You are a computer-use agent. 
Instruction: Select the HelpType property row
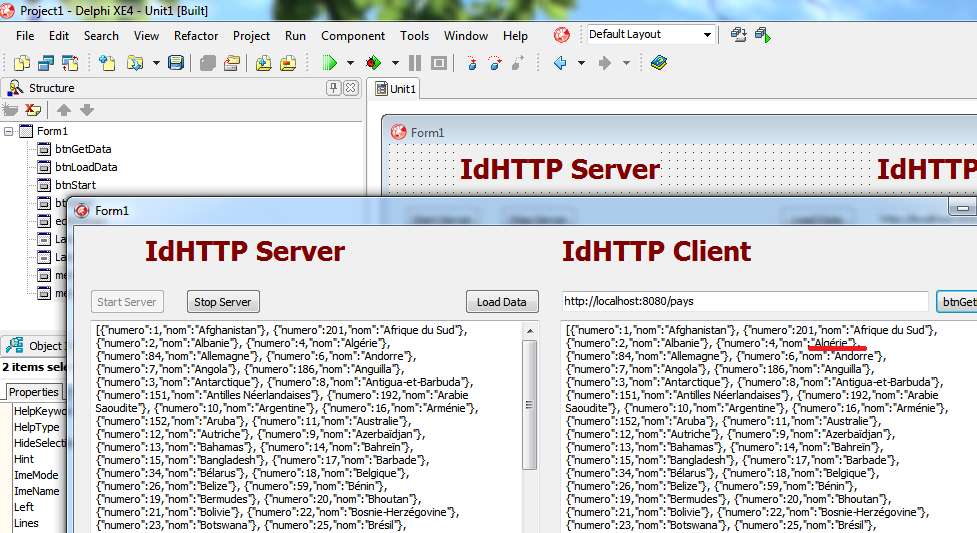click(37, 428)
